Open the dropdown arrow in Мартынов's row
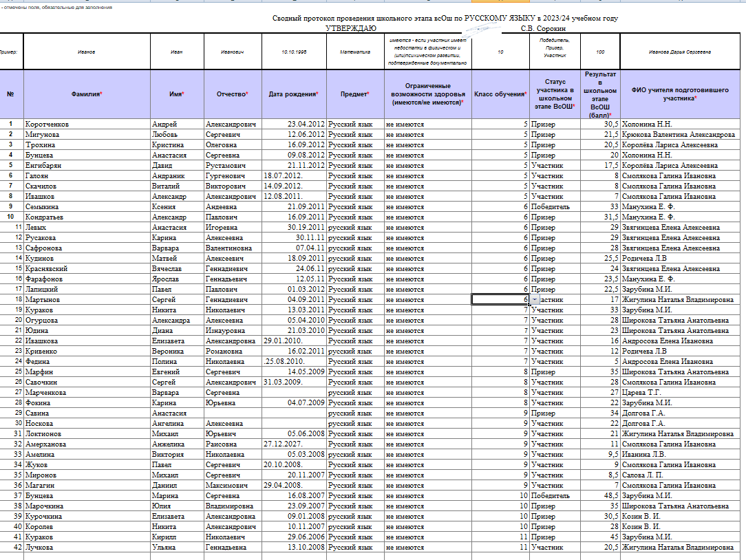Viewport: 746px width, 560px height. [x=535, y=300]
